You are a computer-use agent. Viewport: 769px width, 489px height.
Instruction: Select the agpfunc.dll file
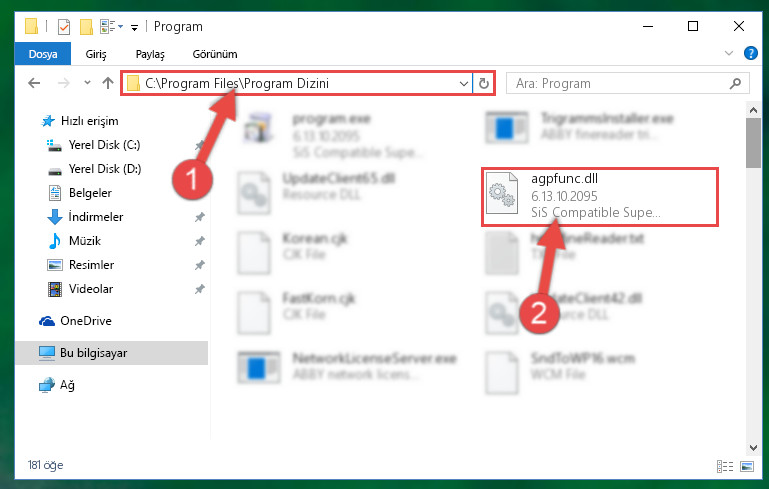pyautogui.click(x=599, y=196)
